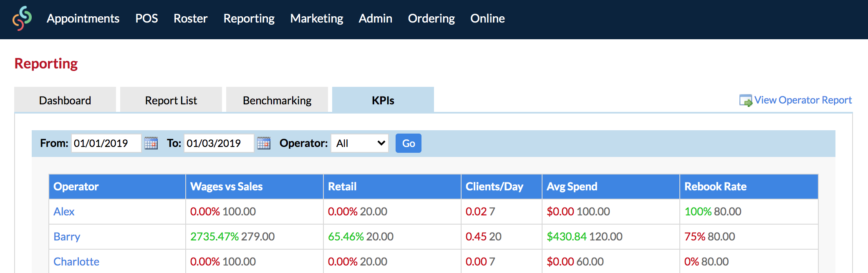Click Barry's 0.45 Clients/Day cell
868x273 pixels.
pyautogui.click(x=502, y=237)
